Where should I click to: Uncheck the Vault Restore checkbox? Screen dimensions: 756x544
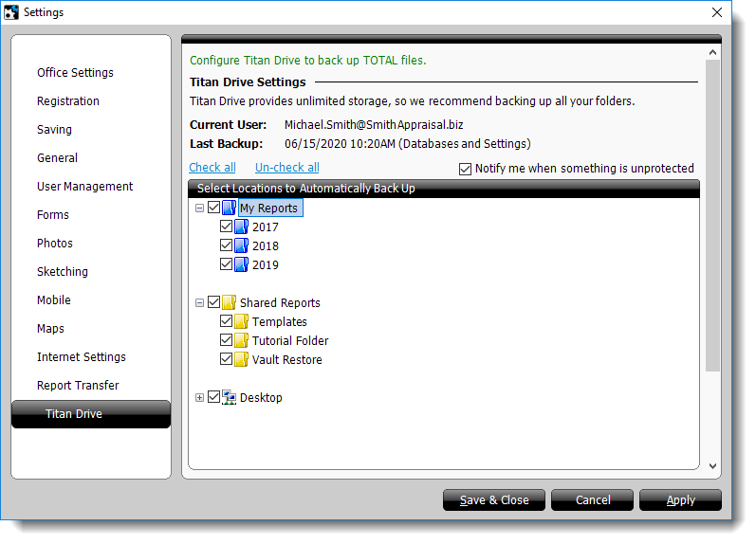click(226, 360)
